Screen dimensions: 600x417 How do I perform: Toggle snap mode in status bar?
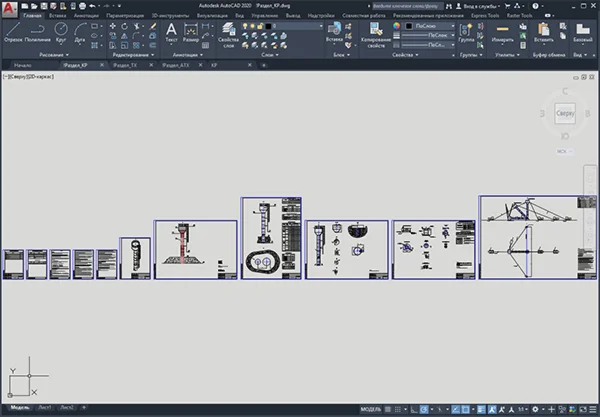point(398,409)
